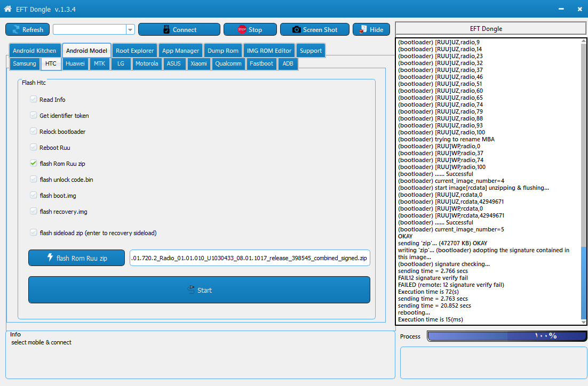Click the lightning bolt flash icon
This screenshot has width=588, height=386.
(x=50, y=258)
